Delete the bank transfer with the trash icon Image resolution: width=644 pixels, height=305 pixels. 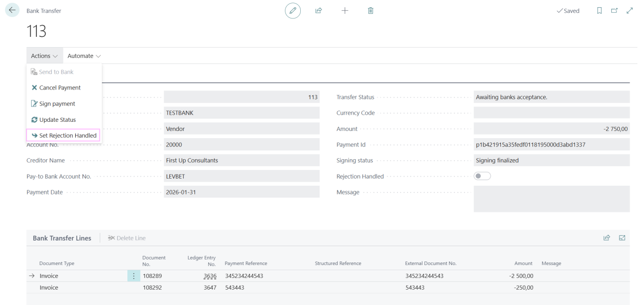(371, 11)
